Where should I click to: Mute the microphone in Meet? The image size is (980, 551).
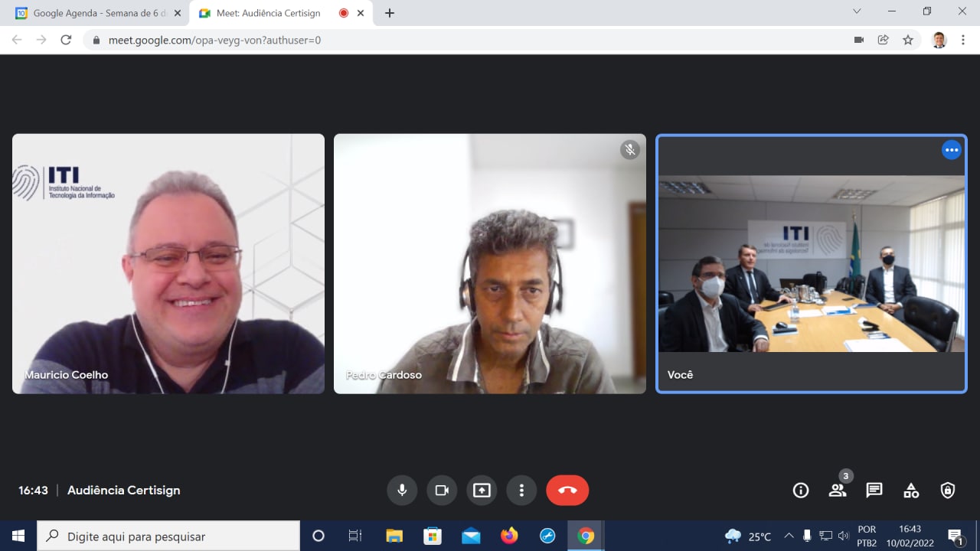point(402,490)
